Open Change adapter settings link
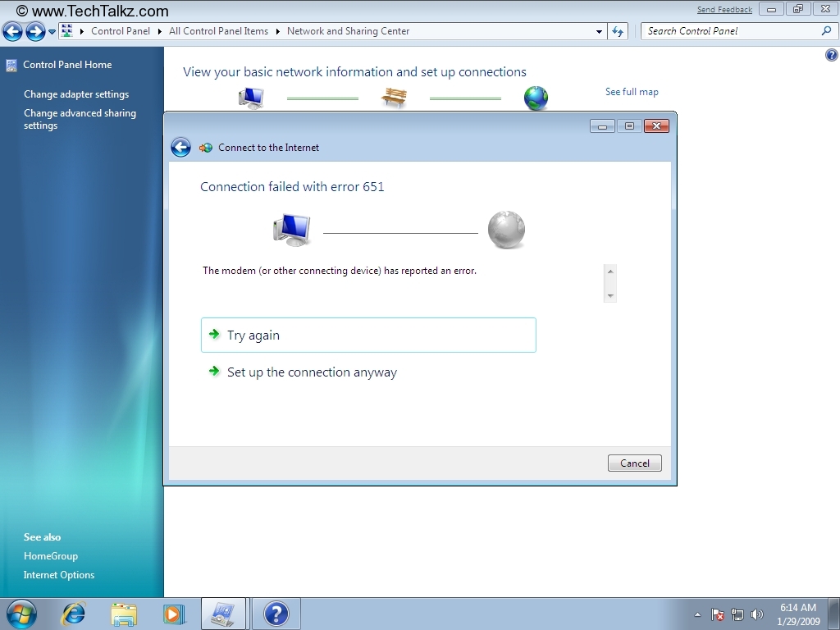 [x=76, y=94]
